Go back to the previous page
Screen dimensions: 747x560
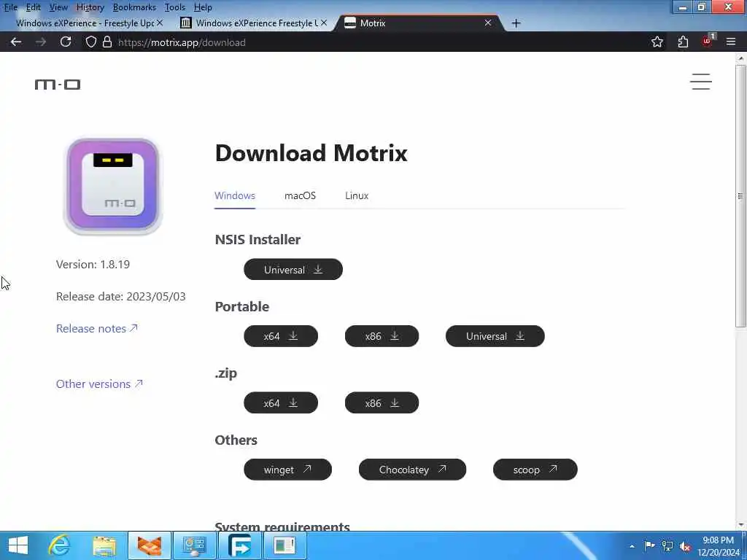tap(16, 42)
